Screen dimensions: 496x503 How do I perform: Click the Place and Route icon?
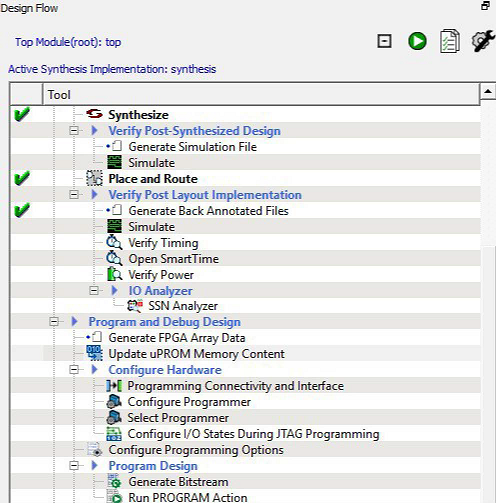pos(94,178)
